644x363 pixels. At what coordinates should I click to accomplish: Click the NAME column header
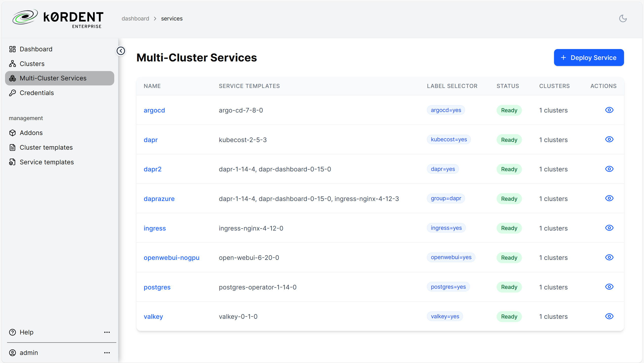click(x=152, y=86)
